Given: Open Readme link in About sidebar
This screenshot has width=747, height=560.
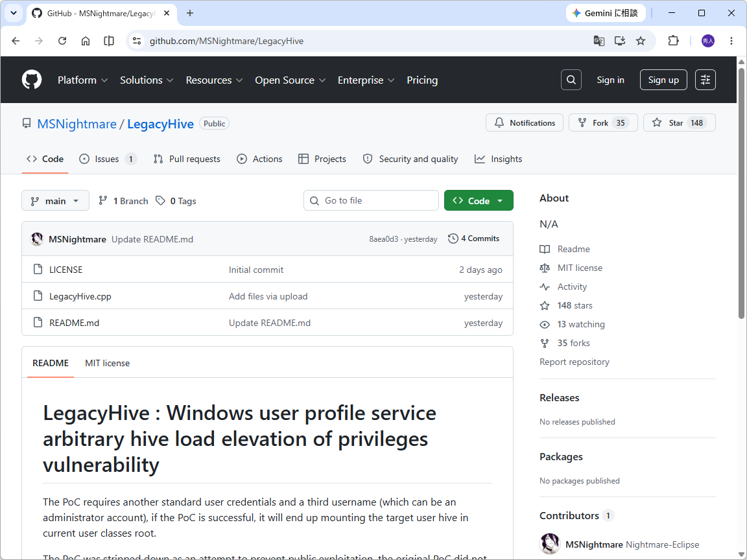Looking at the screenshot, I should (x=565, y=249).
